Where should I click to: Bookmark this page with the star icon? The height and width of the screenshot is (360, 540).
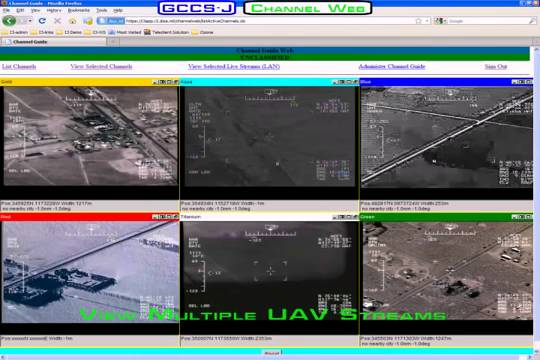pos(418,21)
